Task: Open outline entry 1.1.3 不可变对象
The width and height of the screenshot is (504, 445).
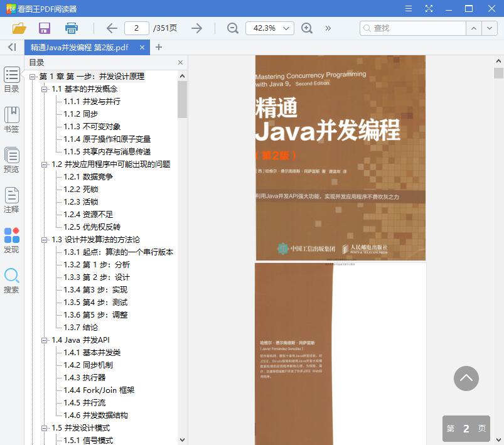Action: click(x=92, y=127)
